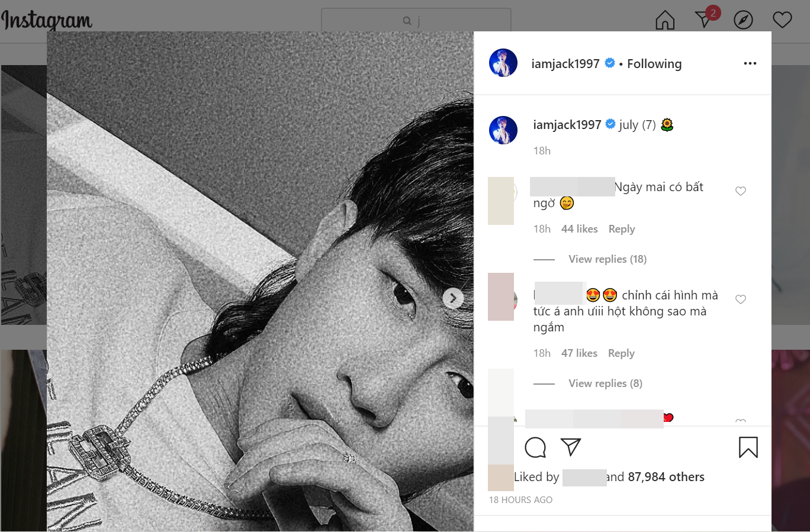Go to the next photo with the arrow
Viewport: 810px width, 532px height.
(453, 298)
